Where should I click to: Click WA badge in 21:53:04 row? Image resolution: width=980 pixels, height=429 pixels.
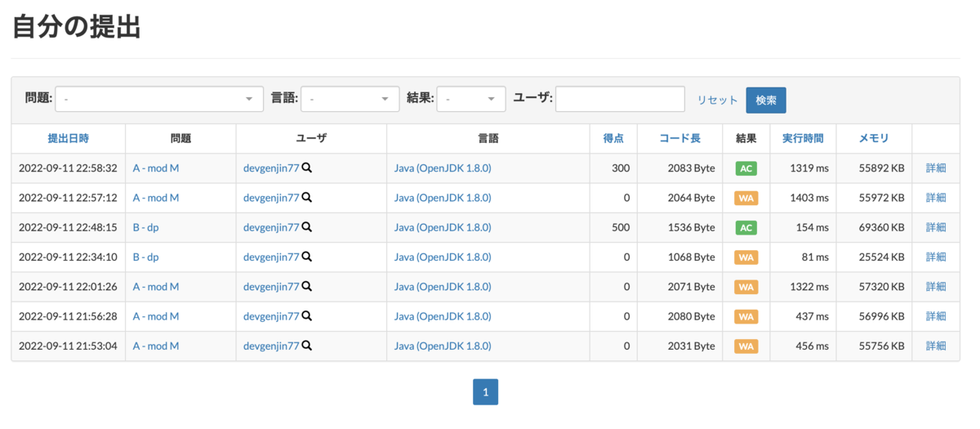coord(746,346)
